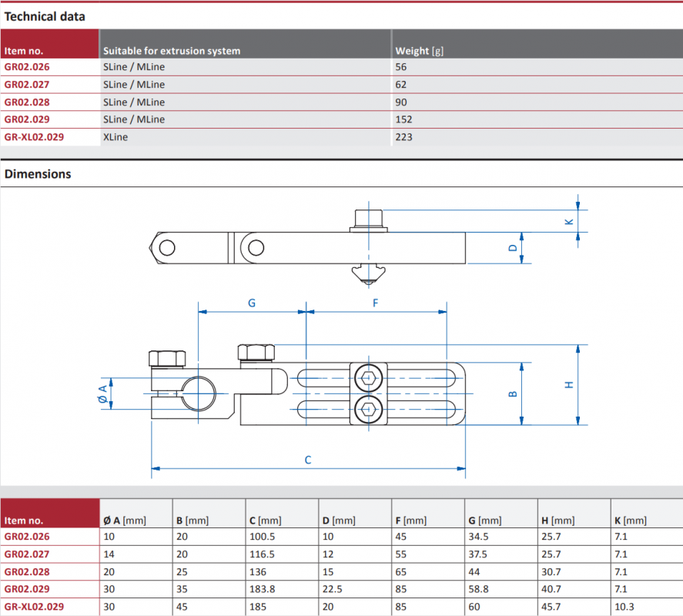This screenshot has width=683, height=616.
Task: Click the C value 100.5
Action: [263, 537]
